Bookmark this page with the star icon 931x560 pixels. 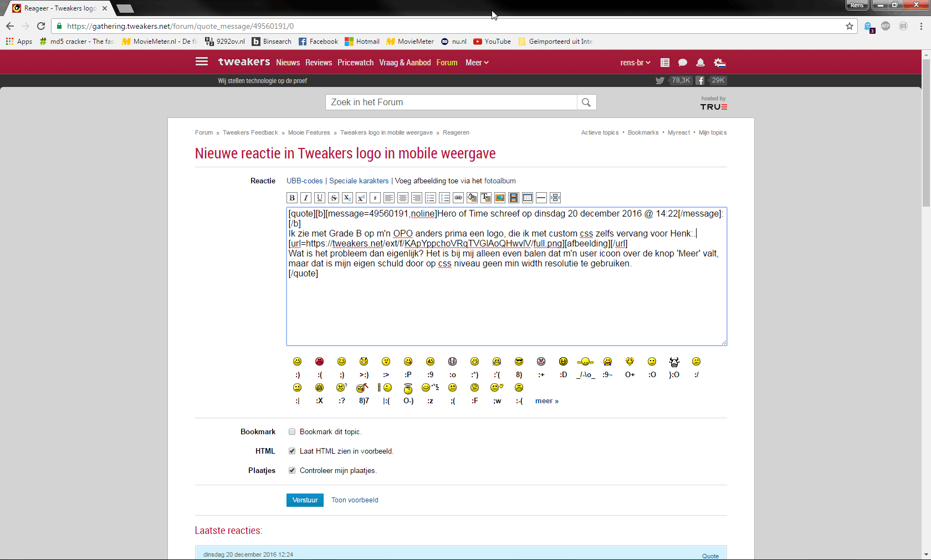[850, 26]
